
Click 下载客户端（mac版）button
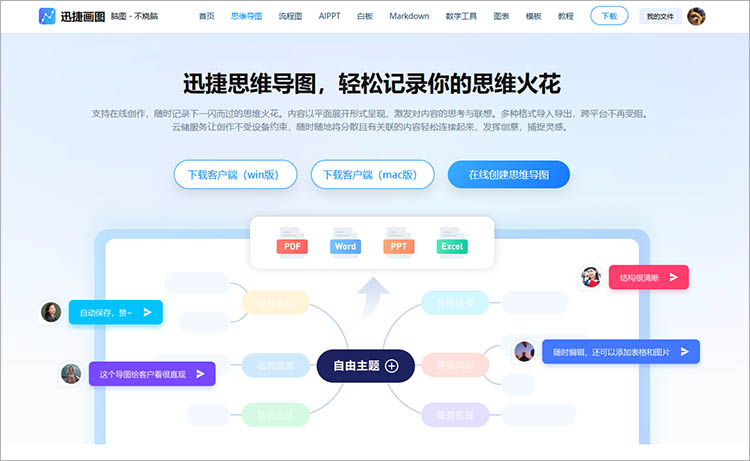pos(373,175)
